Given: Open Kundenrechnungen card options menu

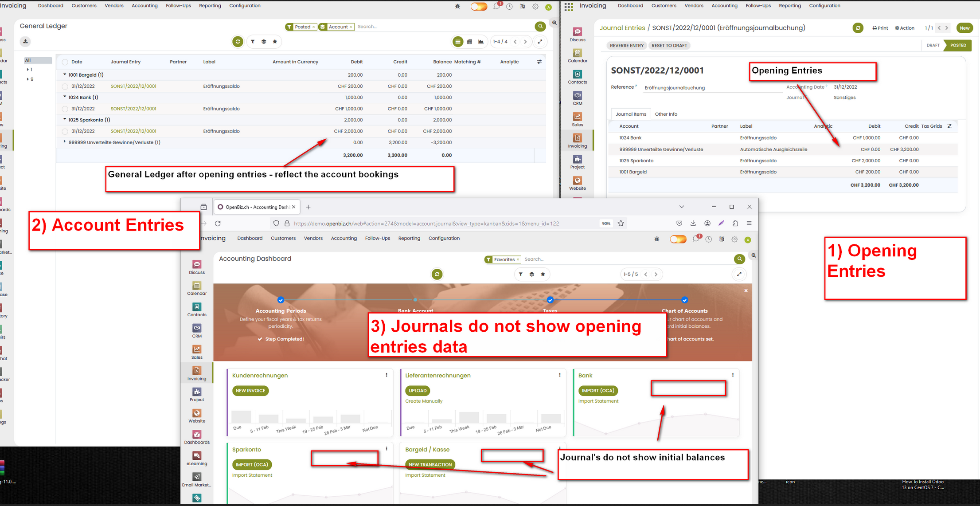Looking at the screenshot, I should 387,375.
